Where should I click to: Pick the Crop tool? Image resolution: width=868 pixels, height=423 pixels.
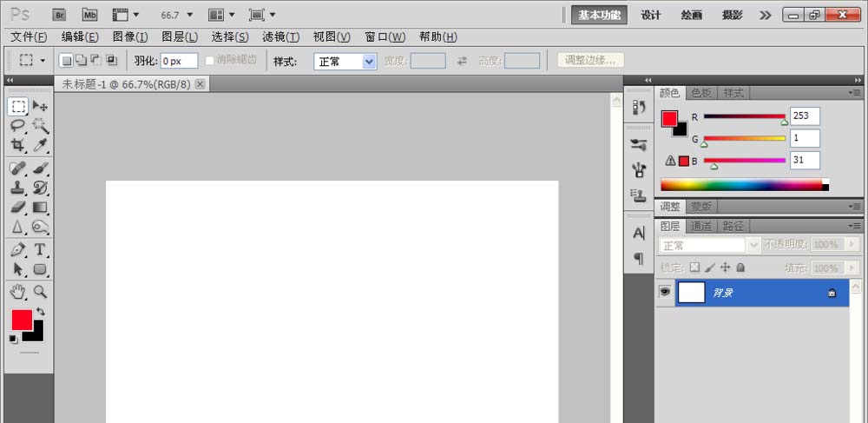coord(18,145)
